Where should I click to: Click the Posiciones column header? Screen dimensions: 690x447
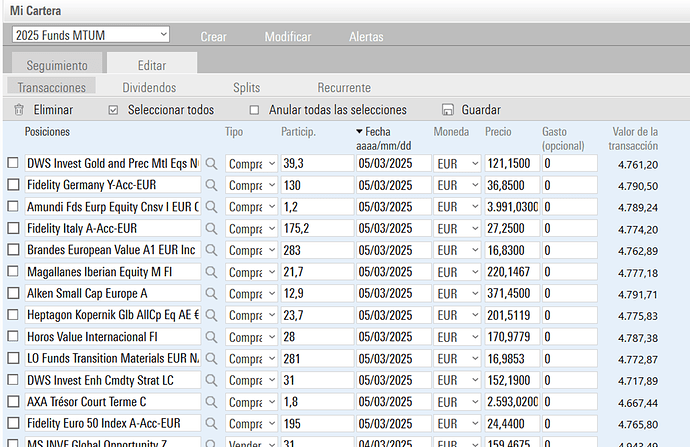coord(47,132)
